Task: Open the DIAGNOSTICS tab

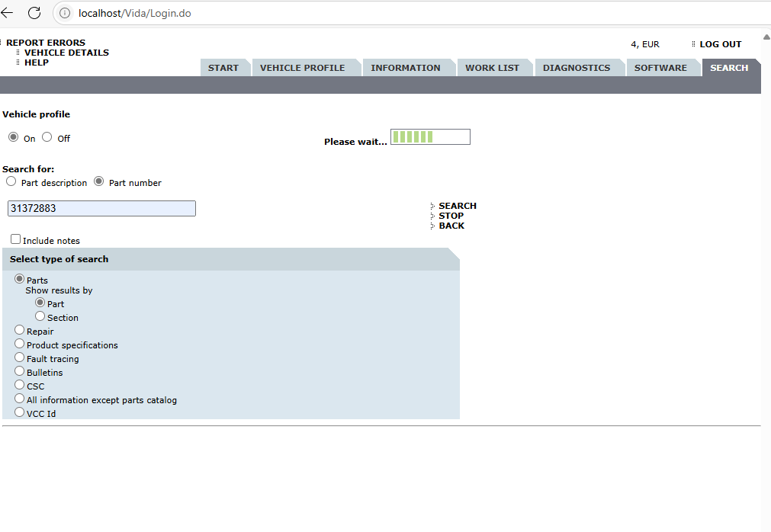Action: coord(576,68)
